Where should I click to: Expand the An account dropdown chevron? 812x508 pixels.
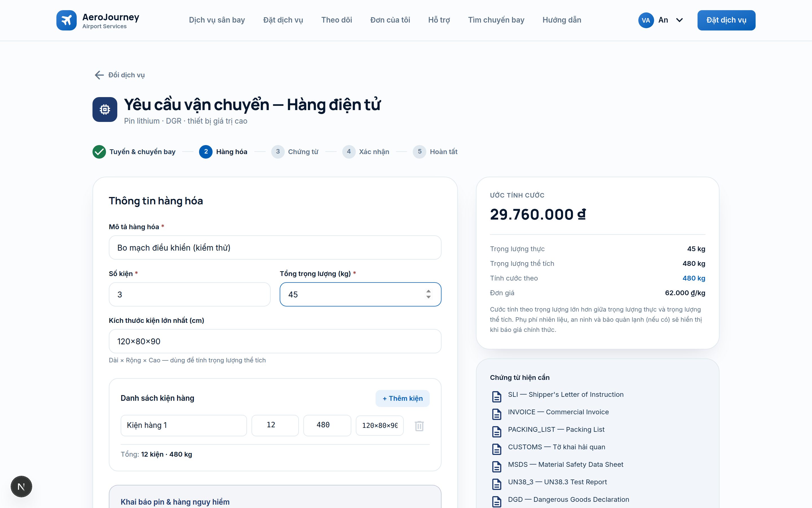click(679, 20)
